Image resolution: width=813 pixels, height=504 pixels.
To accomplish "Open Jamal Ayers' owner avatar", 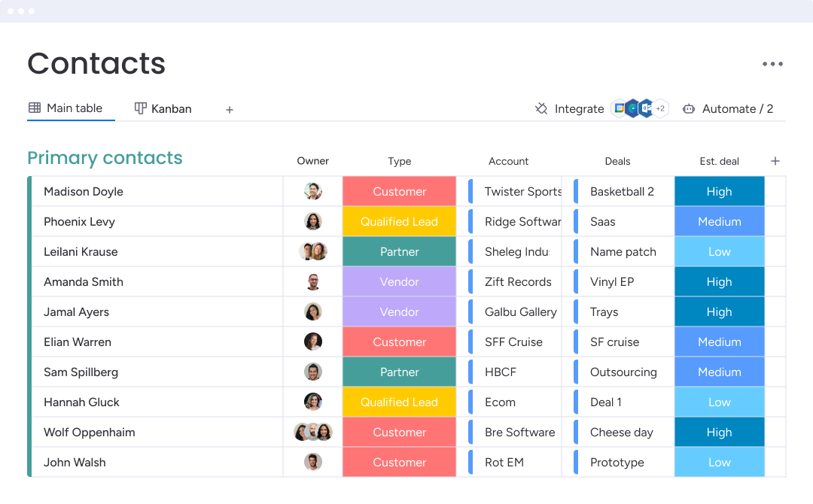I will pos(312,311).
